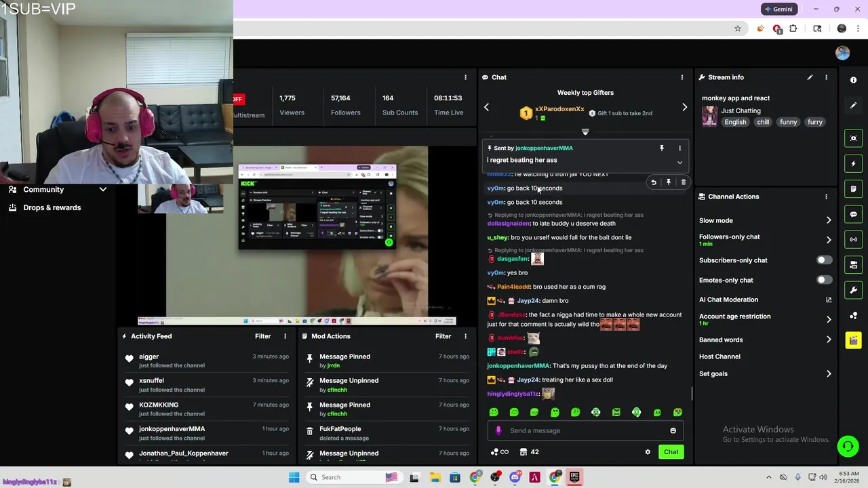Click the purple microphone icon in chat input
The height and width of the screenshot is (488, 868).
(498, 430)
